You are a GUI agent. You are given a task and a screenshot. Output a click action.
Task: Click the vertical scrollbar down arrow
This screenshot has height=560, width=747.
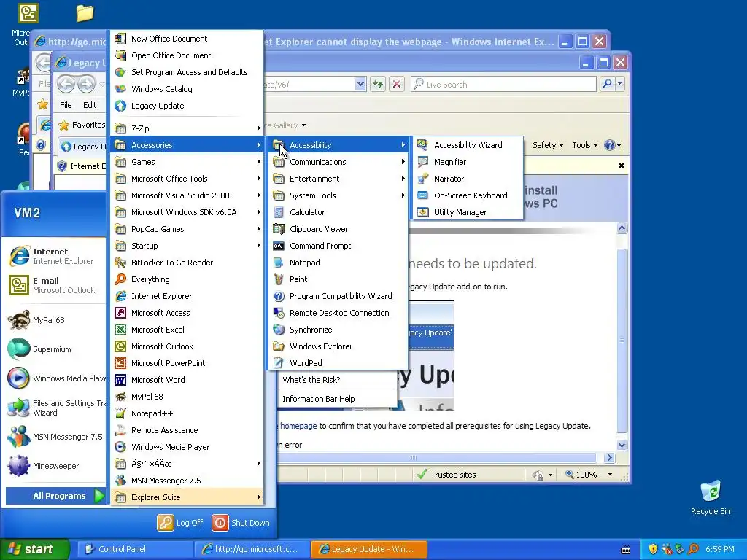tap(622, 446)
